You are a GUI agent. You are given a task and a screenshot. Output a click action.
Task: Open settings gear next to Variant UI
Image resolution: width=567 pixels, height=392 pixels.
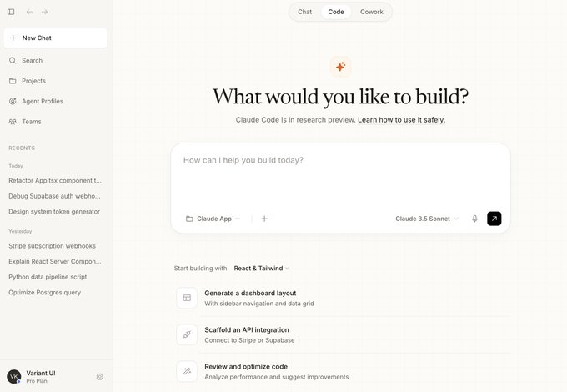[100, 376]
